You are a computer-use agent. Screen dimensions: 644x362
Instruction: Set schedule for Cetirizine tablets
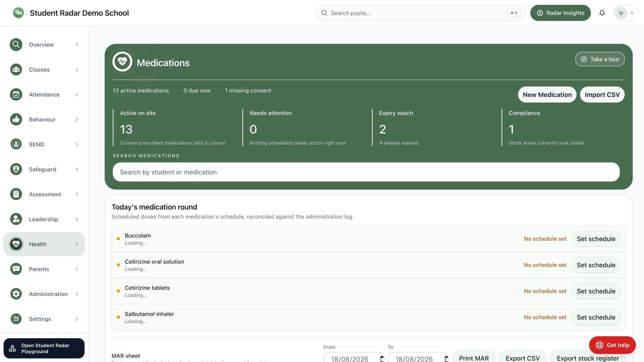(596, 291)
